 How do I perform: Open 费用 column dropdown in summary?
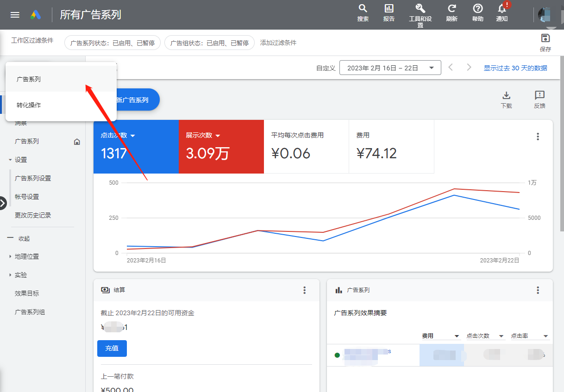click(x=457, y=336)
